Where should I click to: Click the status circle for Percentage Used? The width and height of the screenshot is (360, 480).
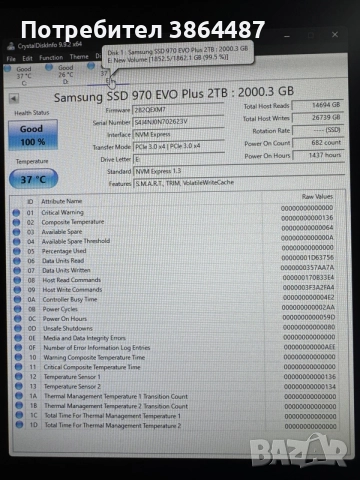click(x=17, y=251)
